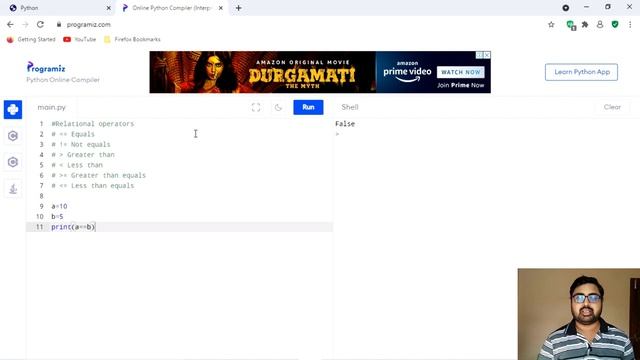Open the YouTube bookmark
The width and height of the screenshot is (640, 360).
coord(80,39)
